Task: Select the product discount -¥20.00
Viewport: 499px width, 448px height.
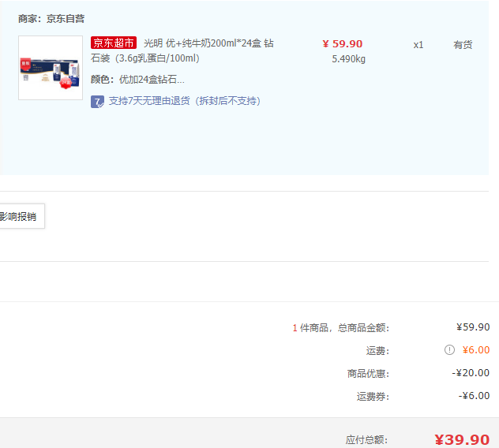Action: [471, 372]
